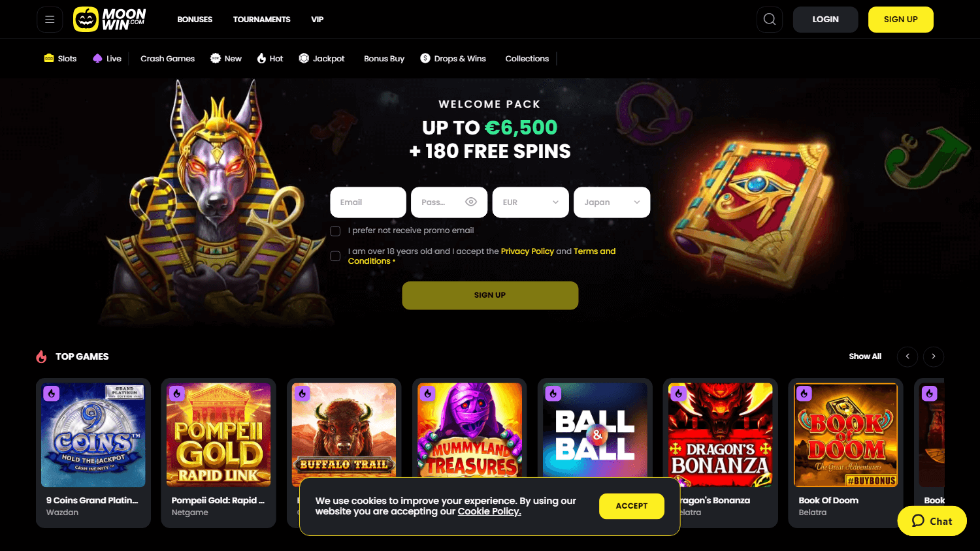
Task: Open the Slots category icon
Action: pos(49,58)
